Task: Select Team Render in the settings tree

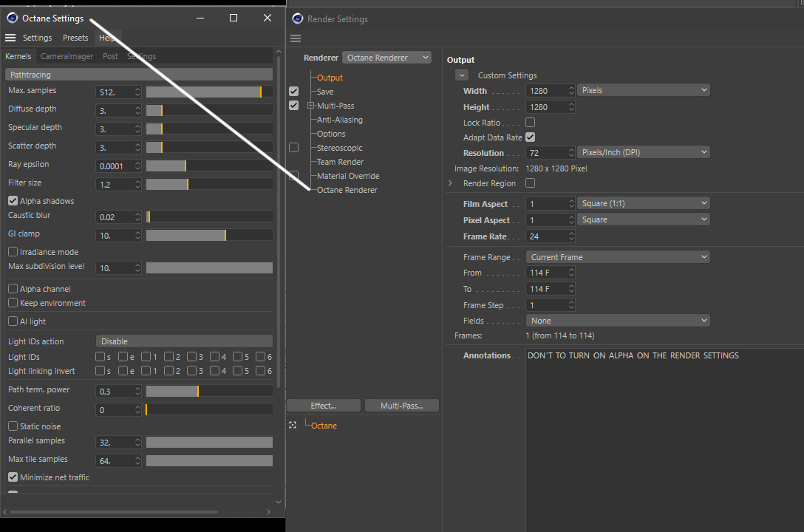Action: pyautogui.click(x=340, y=162)
